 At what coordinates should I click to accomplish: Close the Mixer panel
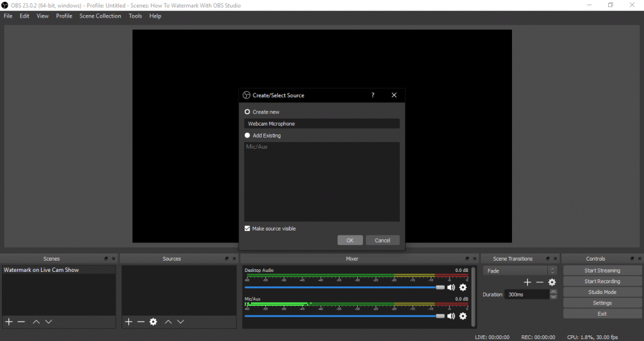click(475, 259)
